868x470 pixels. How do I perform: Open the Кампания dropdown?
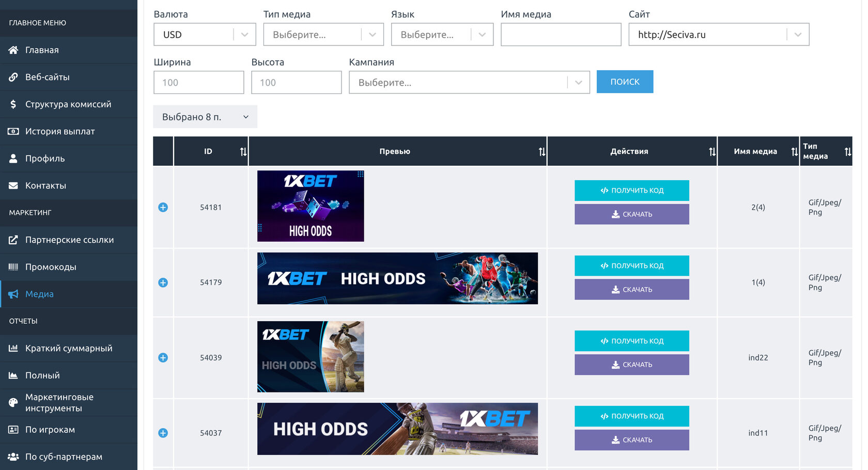click(x=469, y=83)
